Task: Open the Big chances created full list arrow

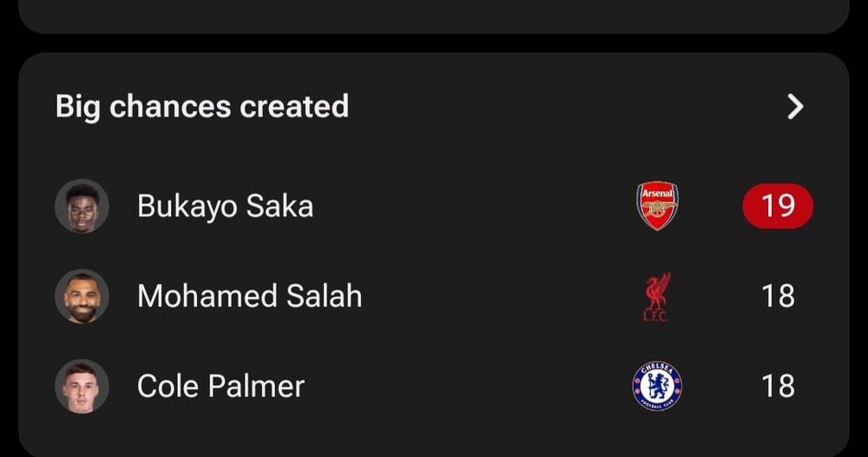Action: 794,107
